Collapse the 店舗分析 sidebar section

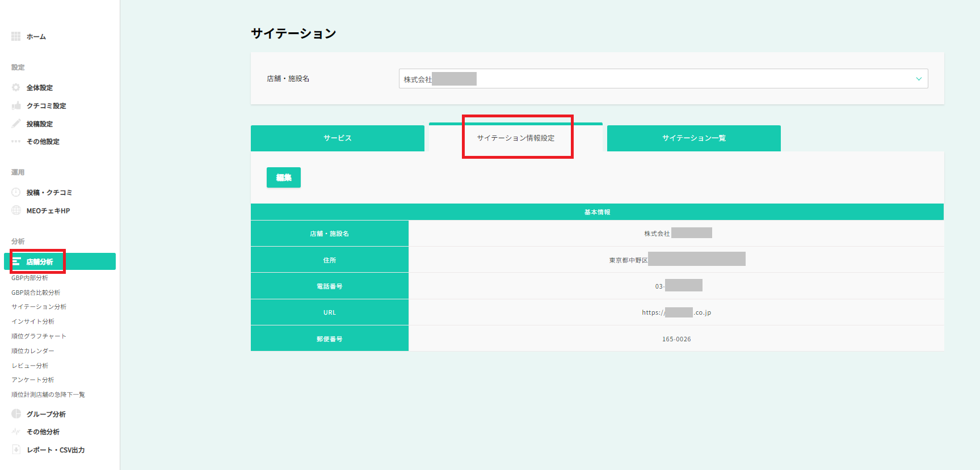(60, 261)
